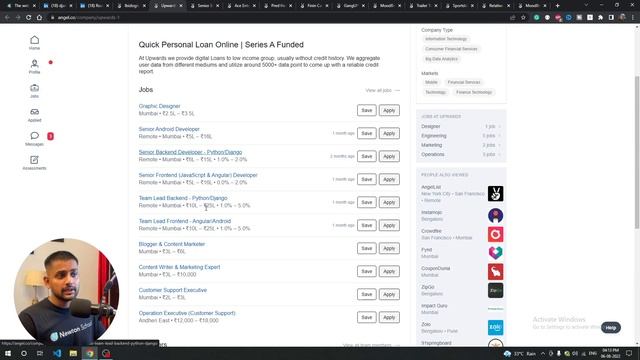The height and width of the screenshot is (360, 640).
Task: Click the Help button
Action: [x=611, y=327]
